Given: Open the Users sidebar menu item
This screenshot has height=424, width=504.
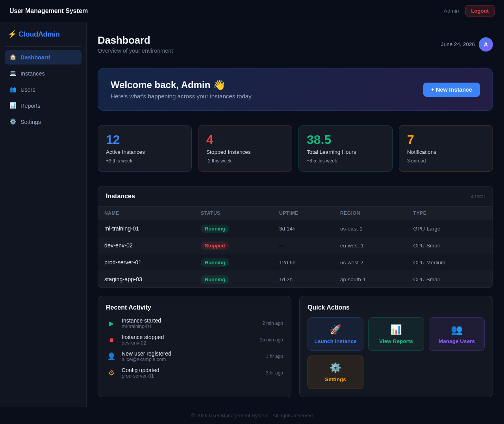Looking at the screenshot, I should tap(43, 90).
